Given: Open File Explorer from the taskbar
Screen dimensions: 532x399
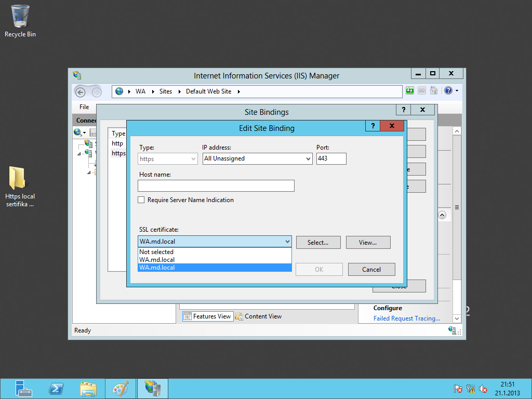Looking at the screenshot, I should 88,389.
